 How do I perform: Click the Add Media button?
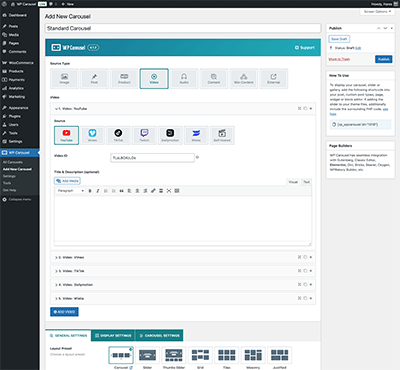pyautogui.click(x=67, y=181)
